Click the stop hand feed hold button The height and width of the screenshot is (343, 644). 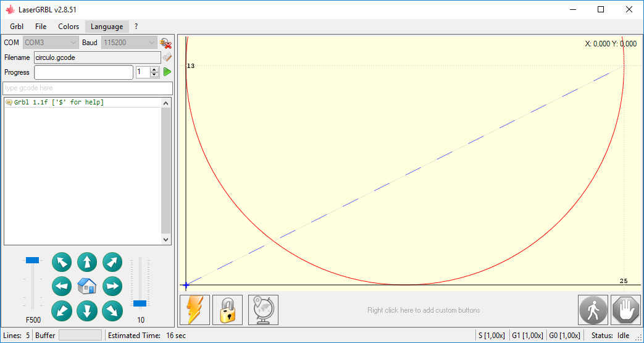click(625, 310)
